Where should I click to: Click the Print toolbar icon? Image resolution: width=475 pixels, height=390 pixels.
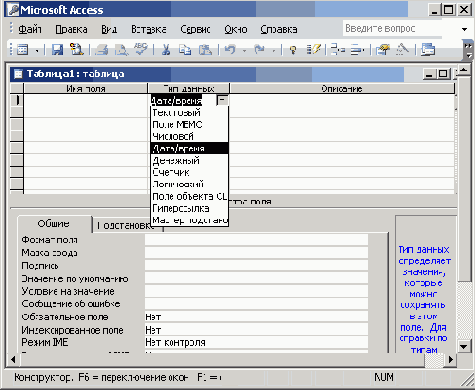[102, 50]
